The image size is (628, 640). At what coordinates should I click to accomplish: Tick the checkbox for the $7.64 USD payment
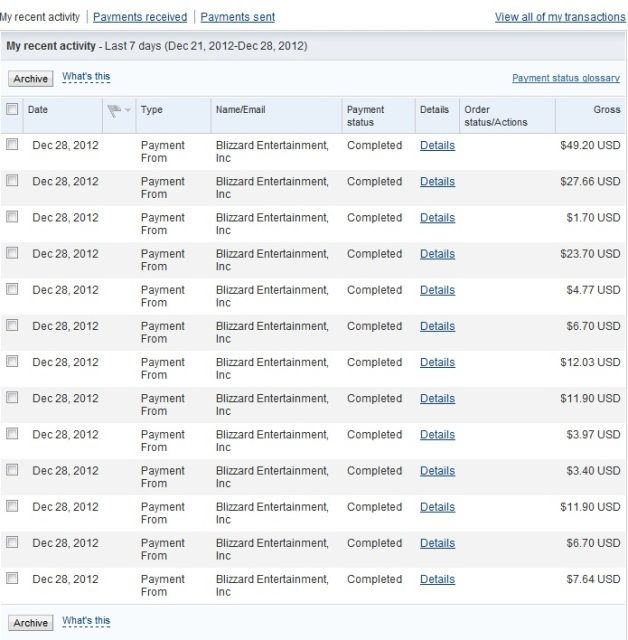(12, 579)
